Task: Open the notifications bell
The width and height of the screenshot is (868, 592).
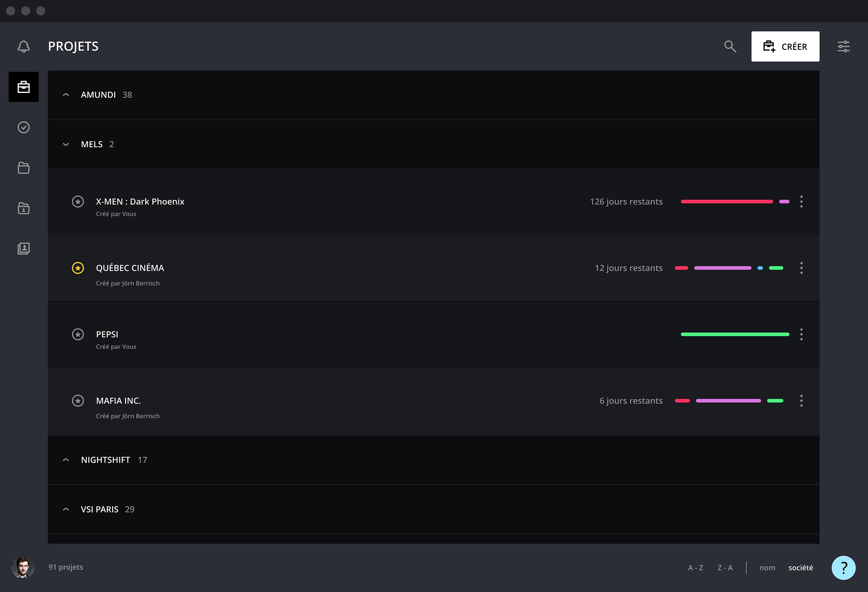Action: click(x=24, y=46)
